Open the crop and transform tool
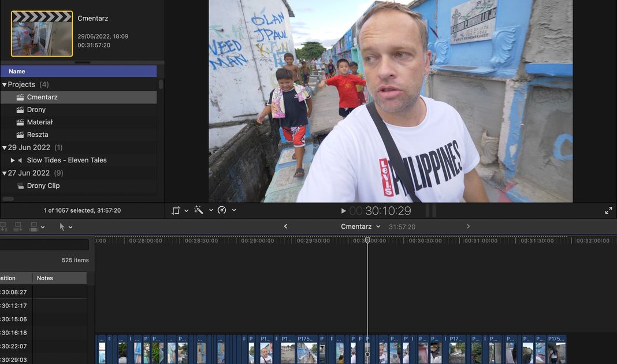Viewport: 617px width, 364px height. (176, 210)
